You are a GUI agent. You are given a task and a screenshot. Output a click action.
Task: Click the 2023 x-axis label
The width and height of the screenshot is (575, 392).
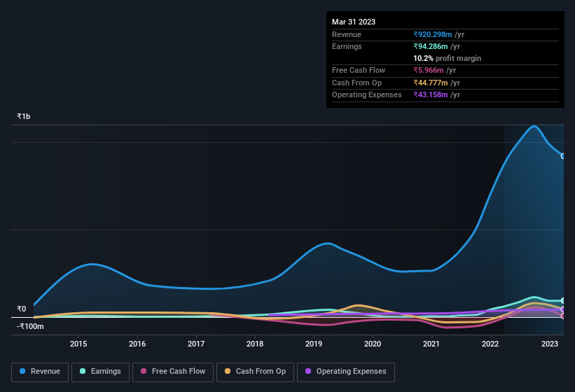pyautogui.click(x=550, y=344)
